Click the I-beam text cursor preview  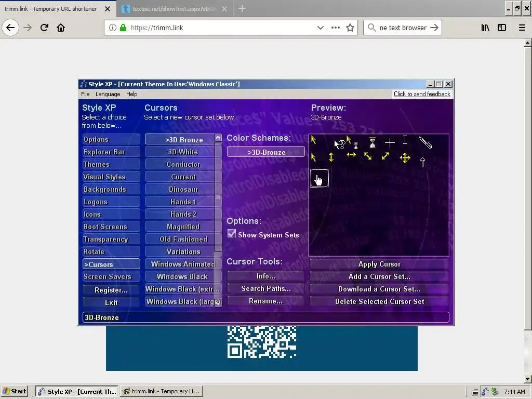click(x=405, y=140)
